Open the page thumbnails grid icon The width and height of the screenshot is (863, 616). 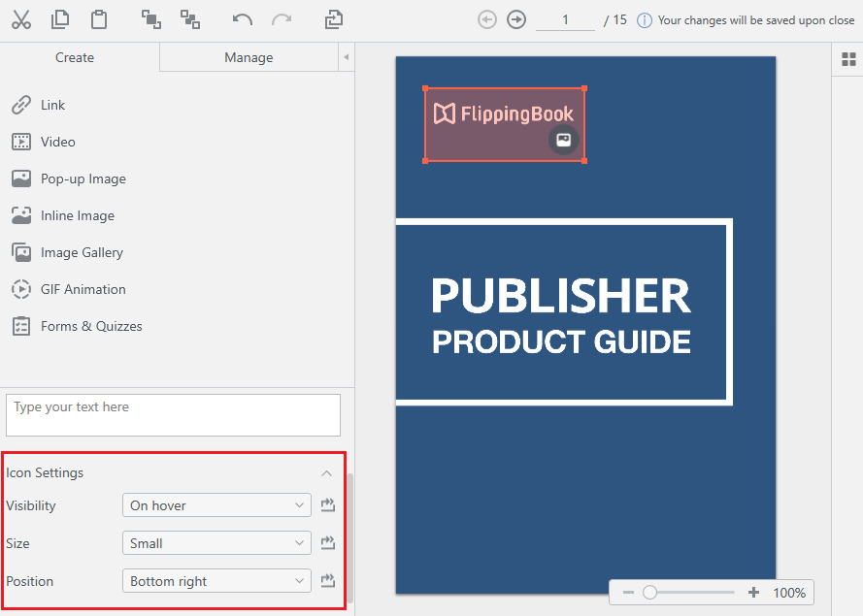(x=848, y=59)
